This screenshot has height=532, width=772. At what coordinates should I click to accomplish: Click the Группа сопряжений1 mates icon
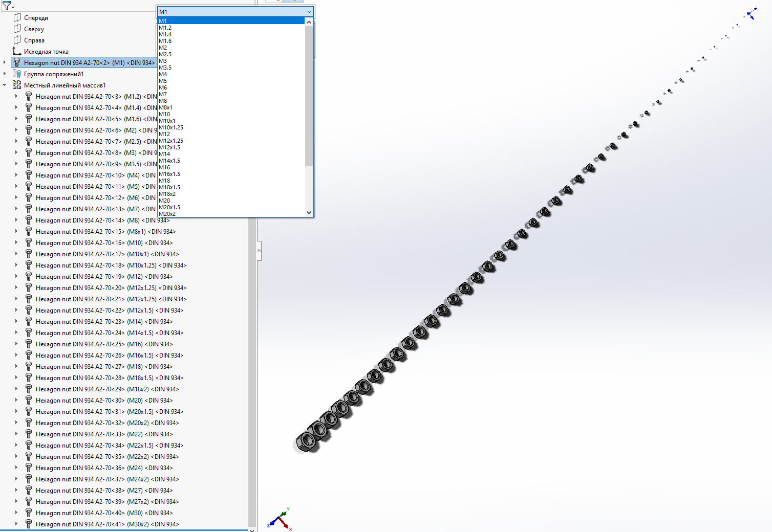(x=17, y=74)
